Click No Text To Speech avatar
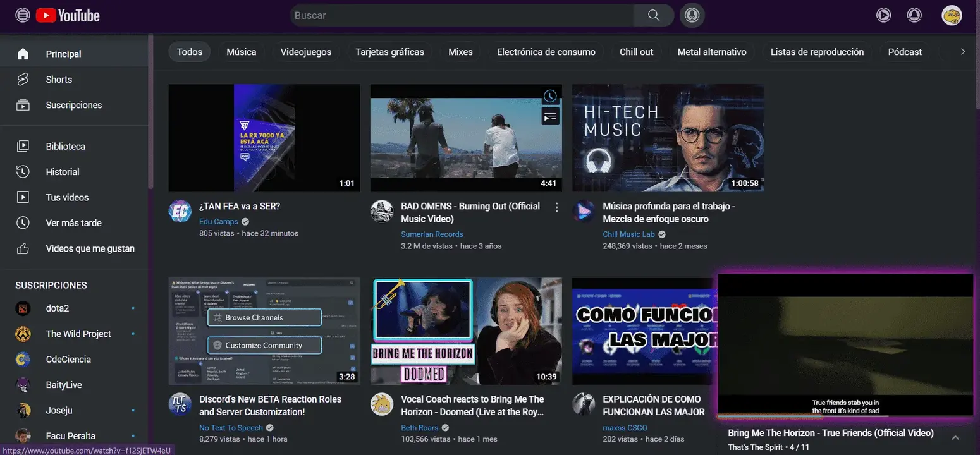 (x=180, y=404)
